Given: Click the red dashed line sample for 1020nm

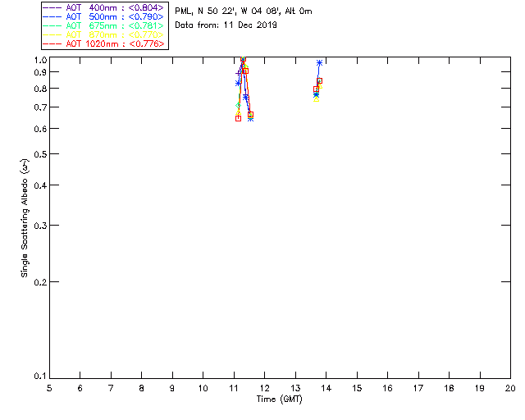Looking at the screenshot, I should pyautogui.click(x=52, y=43).
